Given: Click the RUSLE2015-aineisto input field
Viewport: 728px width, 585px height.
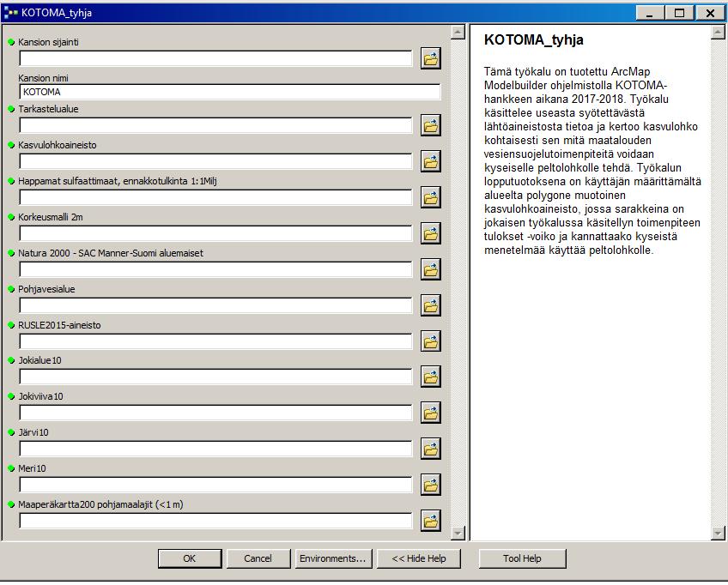Looking at the screenshot, I should click(x=215, y=341).
